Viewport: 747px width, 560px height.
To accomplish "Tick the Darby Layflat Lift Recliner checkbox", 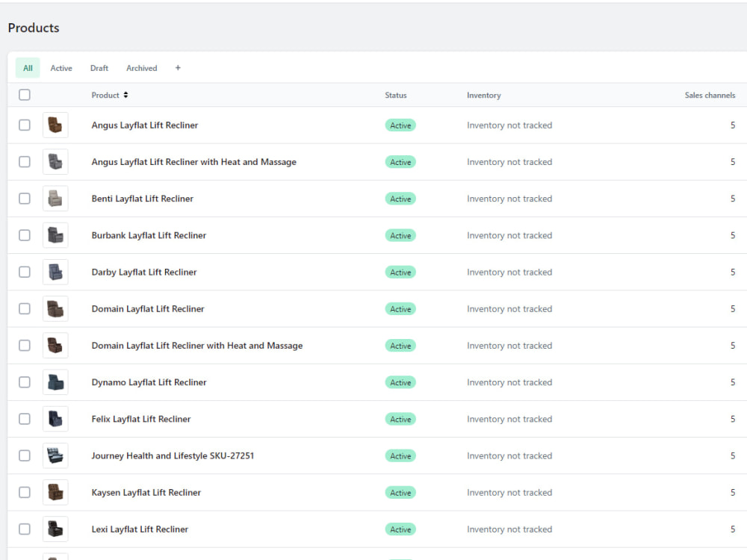I will (x=25, y=272).
